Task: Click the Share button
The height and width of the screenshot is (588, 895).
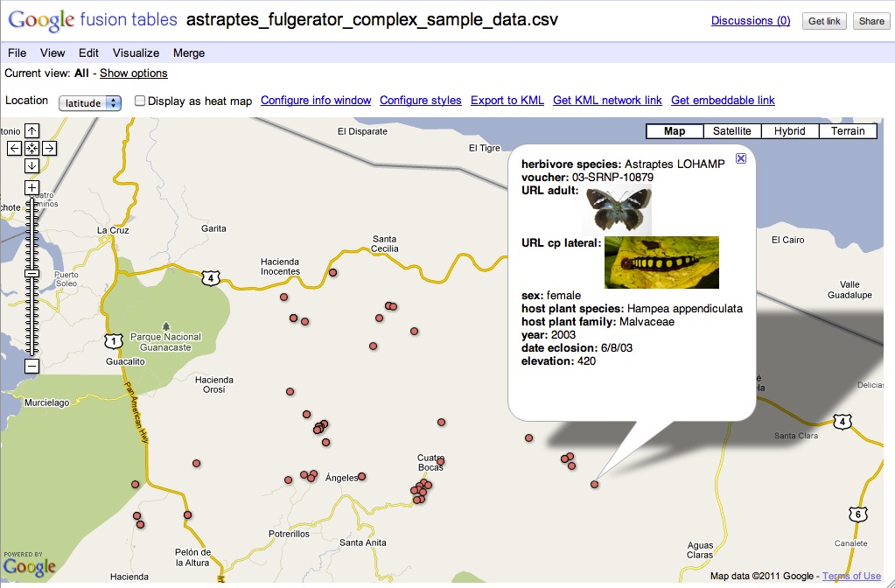Action: [871, 21]
